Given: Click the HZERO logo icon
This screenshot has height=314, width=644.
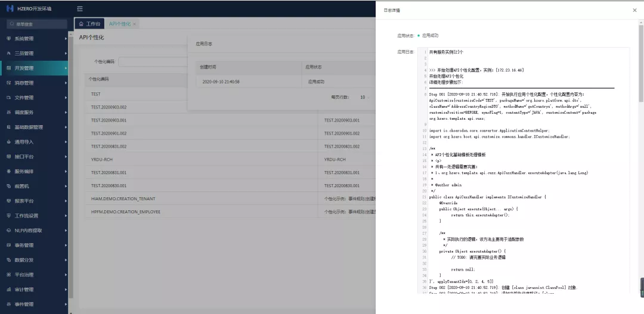Looking at the screenshot, I should click(10, 9).
